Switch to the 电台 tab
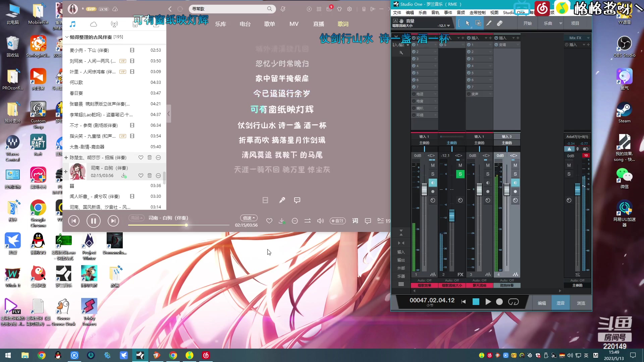This screenshot has height=362, width=644. pyautogui.click(x=245, y=24)
